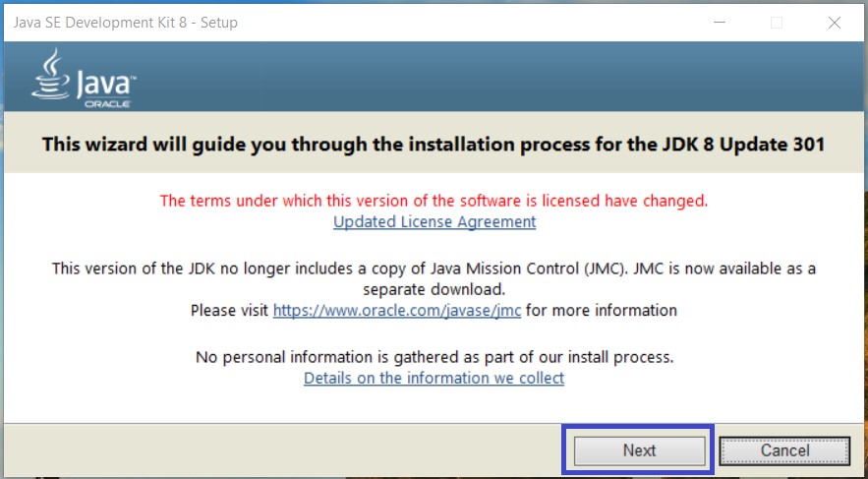
Task: Click the 'No personal information is gathered' text
Action: click(434, 356)
